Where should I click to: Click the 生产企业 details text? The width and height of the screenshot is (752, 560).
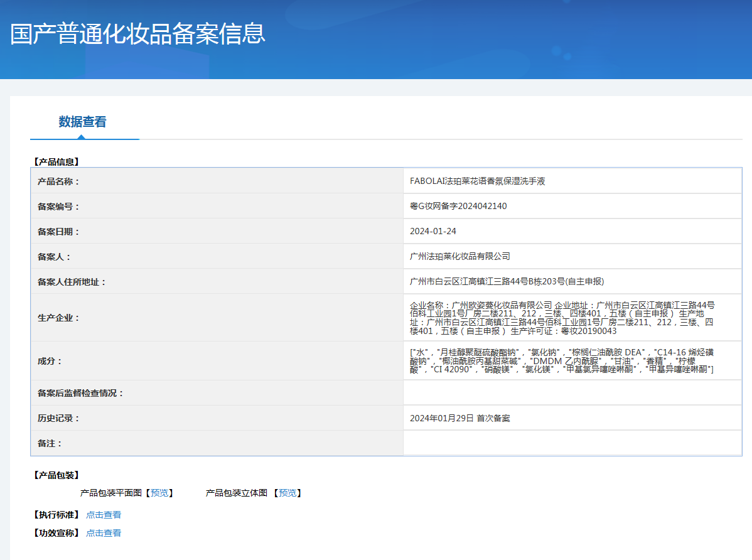pos(562,318)
